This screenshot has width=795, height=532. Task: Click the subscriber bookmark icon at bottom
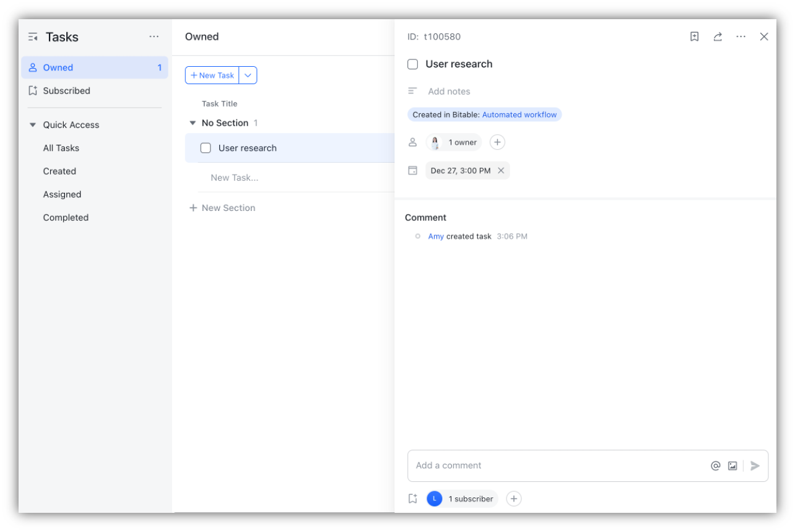[413, 499]
